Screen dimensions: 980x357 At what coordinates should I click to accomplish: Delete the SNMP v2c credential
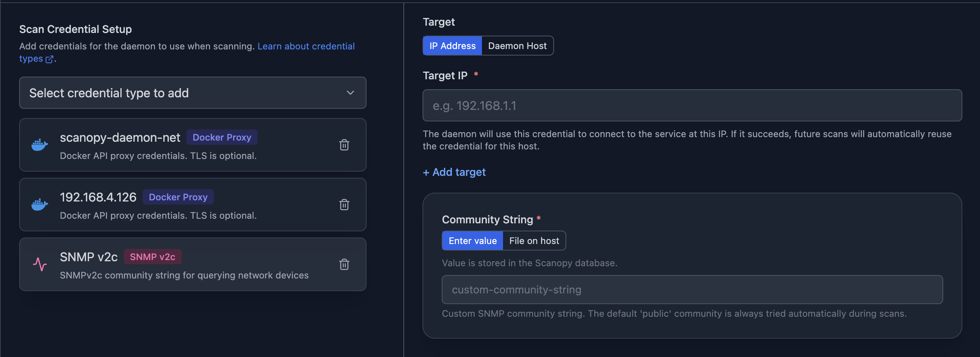[344, 264]
